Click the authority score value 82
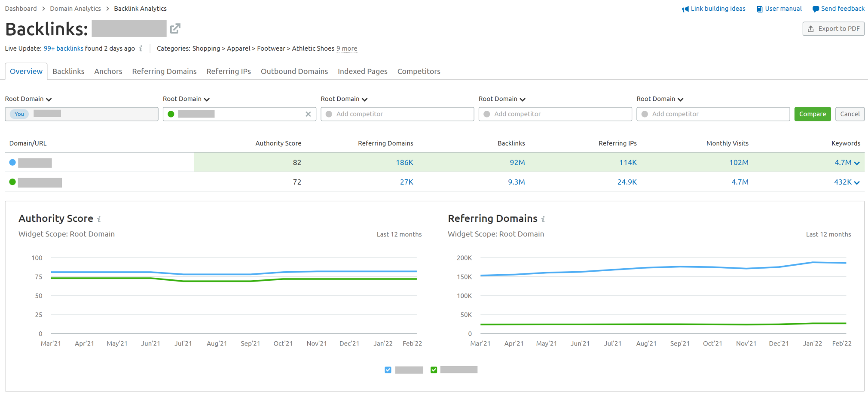Image resolution: width=868 pixels, height=397 pixels. point(297,162)
